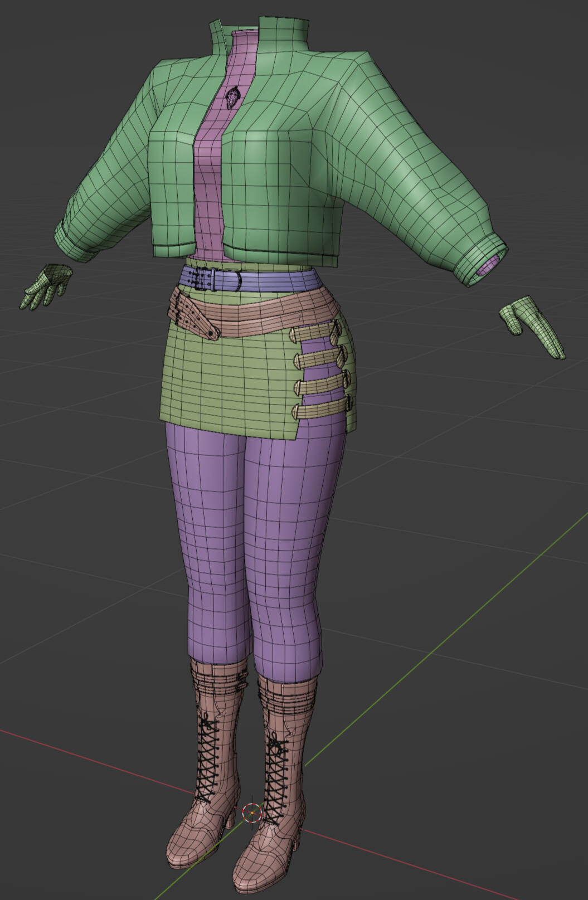
Task: Select the topmost tan side strap on skirt
Action: (316, 333)
